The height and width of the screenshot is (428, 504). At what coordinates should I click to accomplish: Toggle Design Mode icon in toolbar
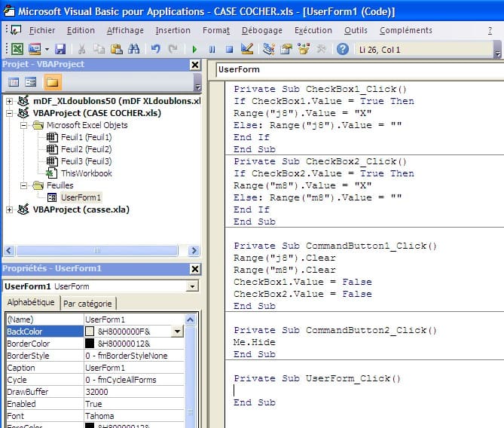coord(247,49)
